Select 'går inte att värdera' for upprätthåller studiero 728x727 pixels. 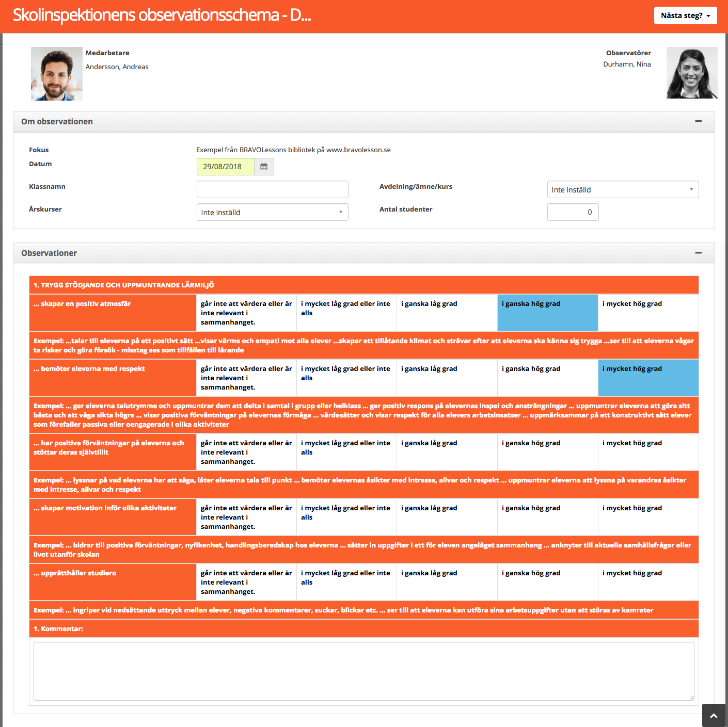click(x=246, y=582)
